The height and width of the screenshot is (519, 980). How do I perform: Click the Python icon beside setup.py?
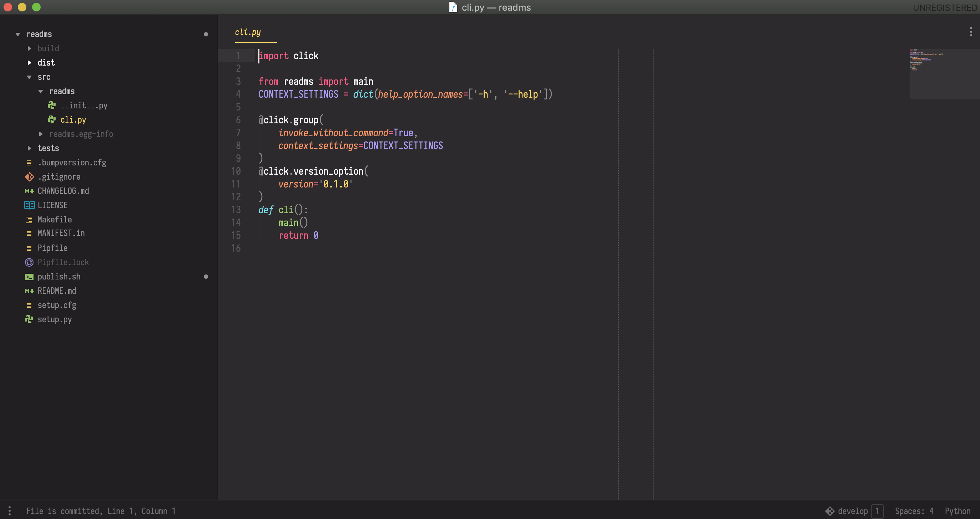[x=29, y=320]
